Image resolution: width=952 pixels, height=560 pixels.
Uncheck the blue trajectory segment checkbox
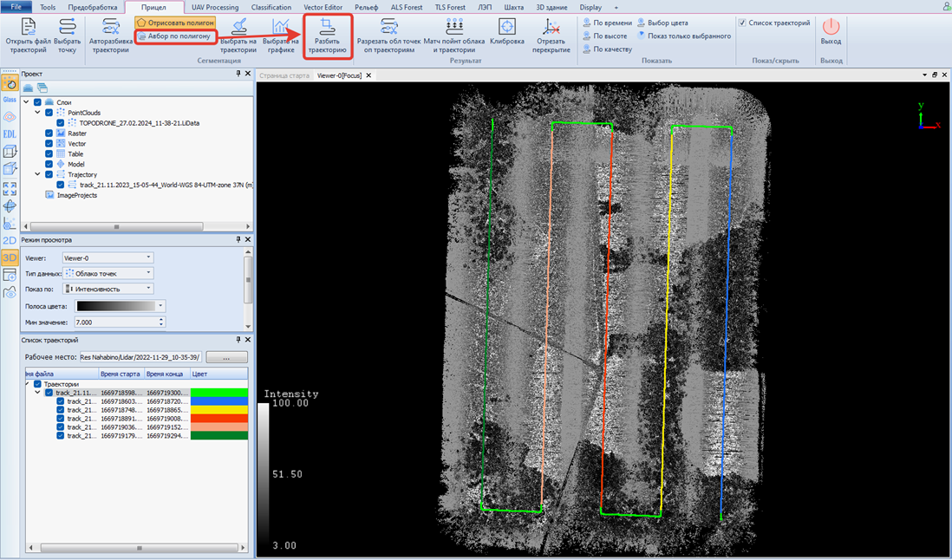click(x=60, y=401)
